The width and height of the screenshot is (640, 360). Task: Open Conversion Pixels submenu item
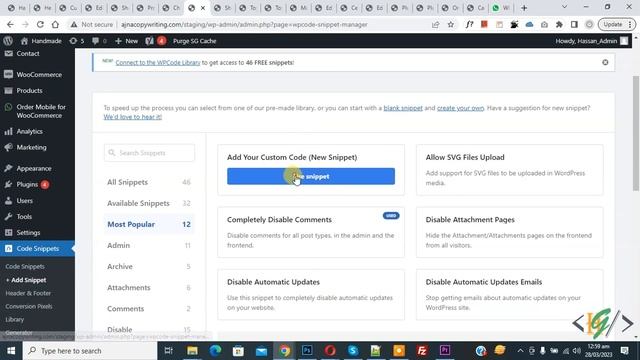tap(29, 306)
